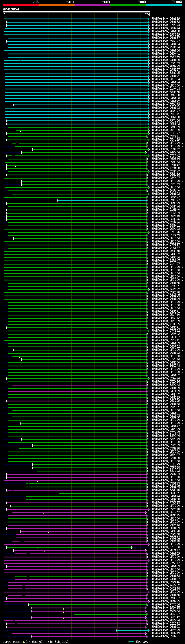Select hit label UniRef100_Q5QLF9

[166, 105]
